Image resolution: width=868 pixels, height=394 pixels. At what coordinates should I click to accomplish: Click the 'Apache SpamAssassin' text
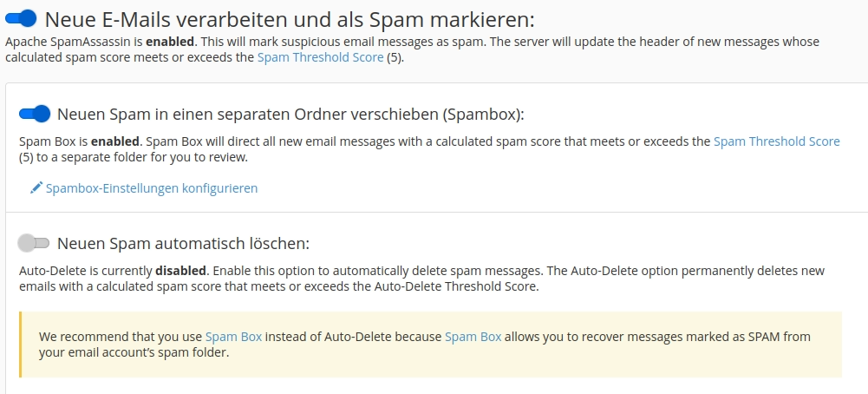[61, 42]
